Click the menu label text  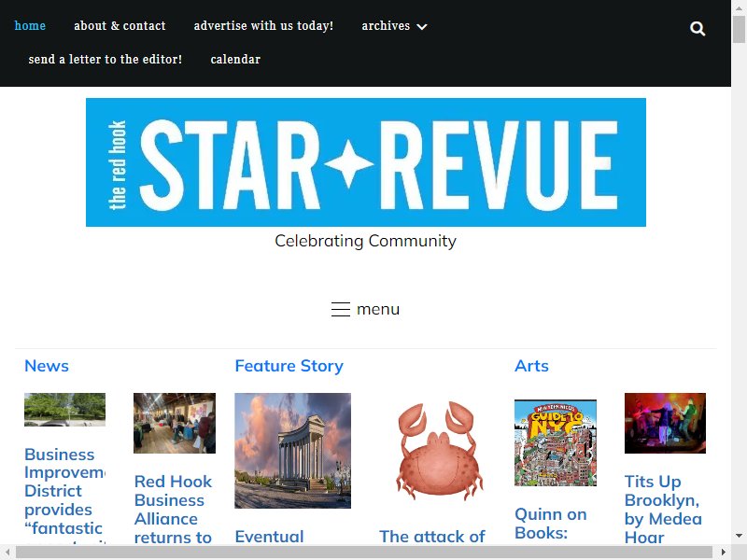coord(378,309)
